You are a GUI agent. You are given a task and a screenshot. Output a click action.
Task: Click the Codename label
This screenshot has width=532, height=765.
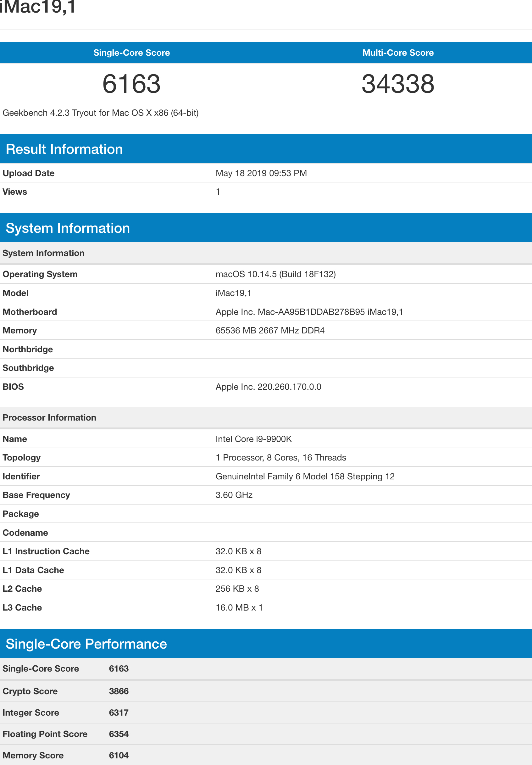tap(25, 533)
